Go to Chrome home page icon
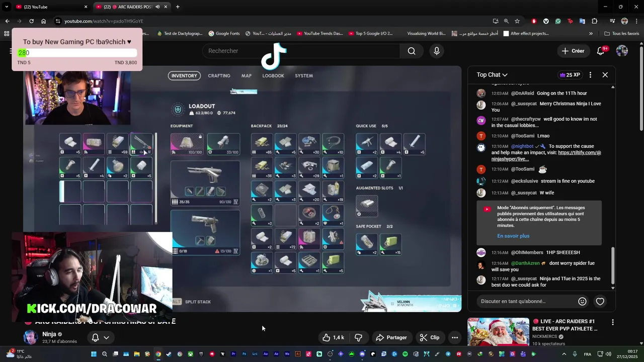The height and width of the screenshot is (362, 644). click(43, 21)
